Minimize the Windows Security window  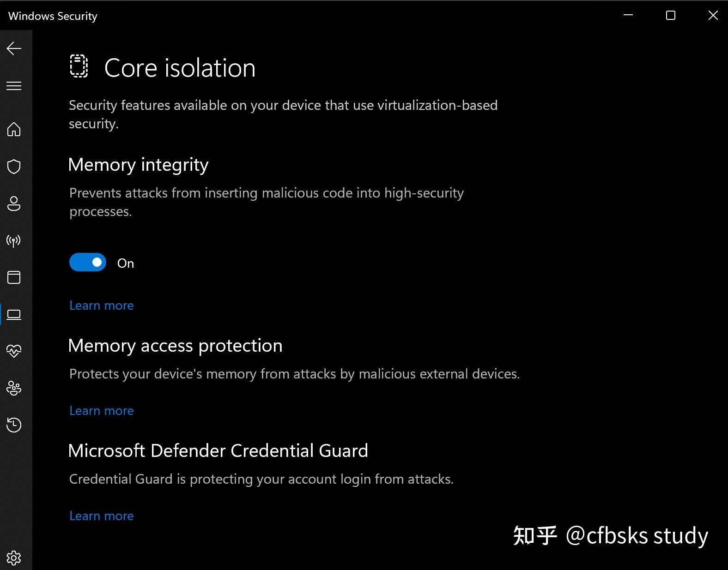[627, 15]
